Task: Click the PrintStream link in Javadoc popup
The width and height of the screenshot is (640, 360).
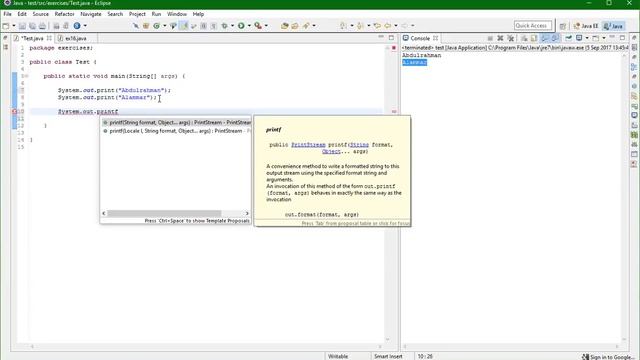Action: point(308,145)
